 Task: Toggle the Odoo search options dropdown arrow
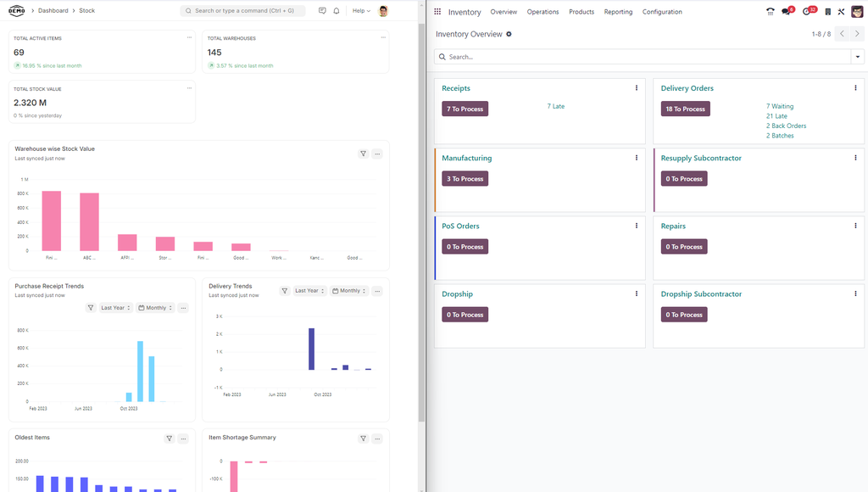(x=858, y=57)
